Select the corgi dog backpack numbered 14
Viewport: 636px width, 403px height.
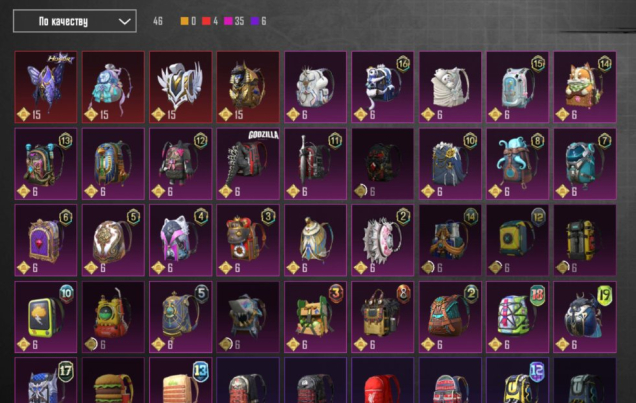pyautogui.click(x=585, y=87)
